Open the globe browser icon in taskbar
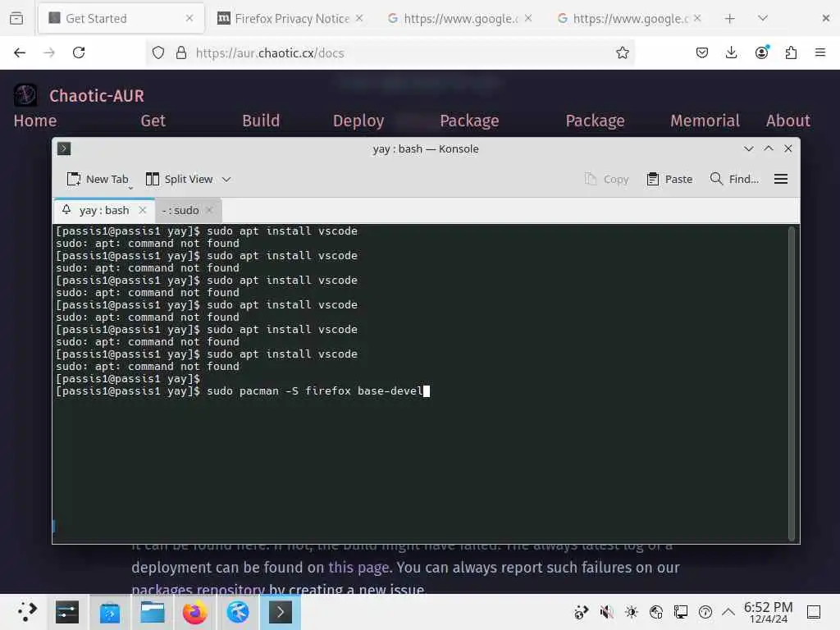This screenshot has height=630, width=840. (238, 612)
